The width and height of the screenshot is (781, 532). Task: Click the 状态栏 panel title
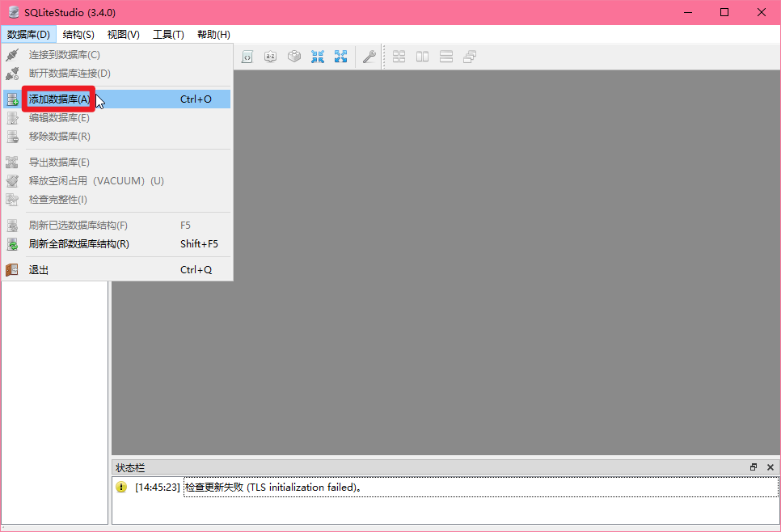(x=130, y=468)
